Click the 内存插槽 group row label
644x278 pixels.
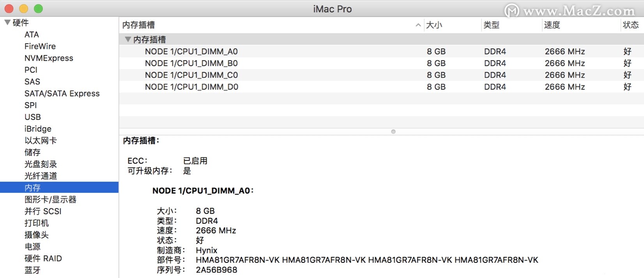[x=149, y=39]
